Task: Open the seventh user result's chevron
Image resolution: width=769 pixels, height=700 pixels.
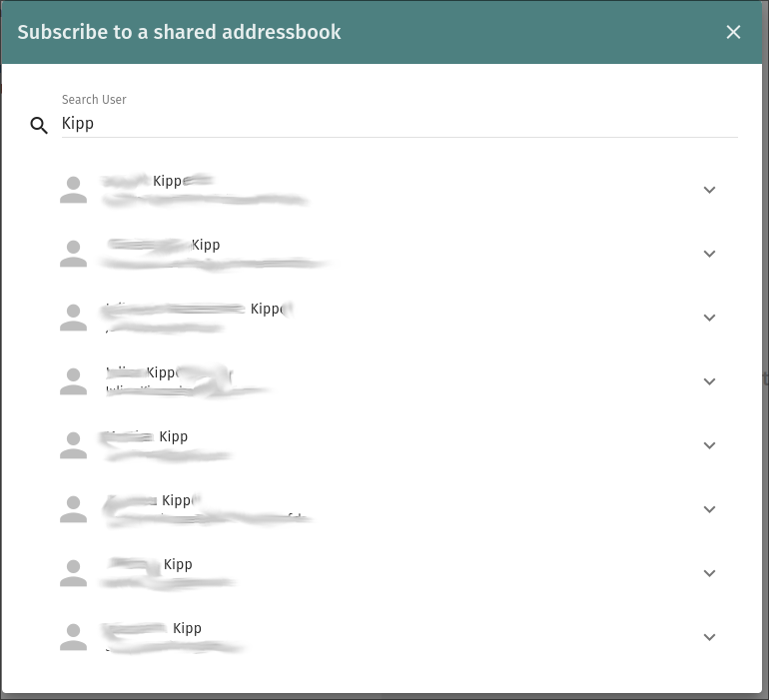Action: tap(710, 573)
